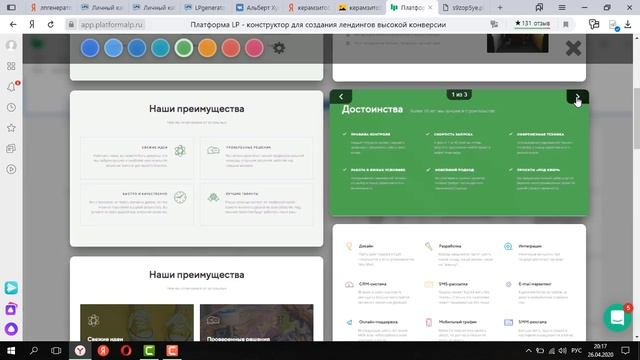Viewport: 640px width, 360px height.
Task: Bookmark this page icon
Action: click(x=566, y=24)
